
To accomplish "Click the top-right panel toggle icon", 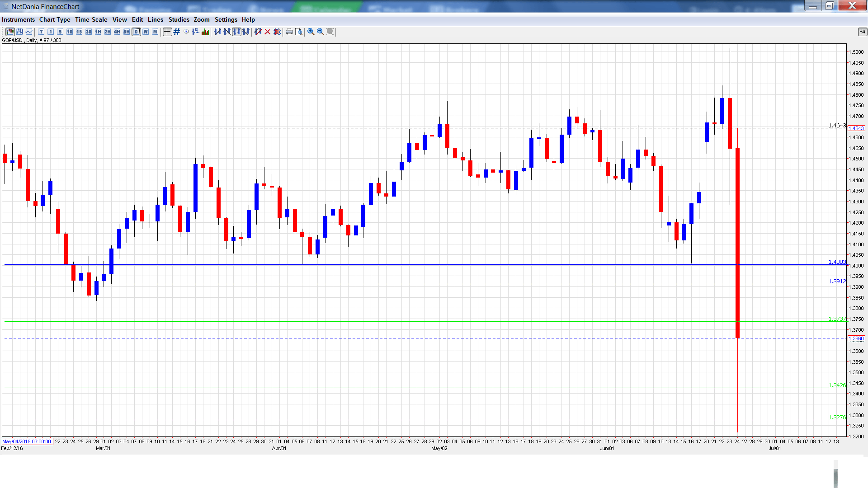I will [x=862, y=32].
